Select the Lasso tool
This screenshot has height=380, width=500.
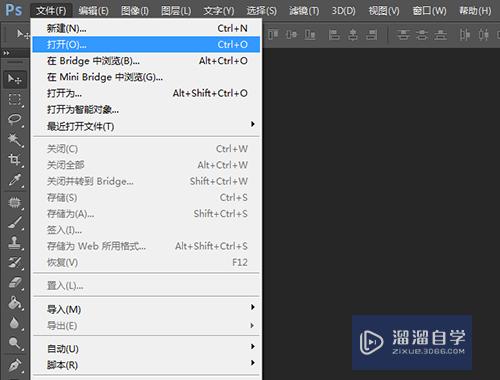click(15, 120)
